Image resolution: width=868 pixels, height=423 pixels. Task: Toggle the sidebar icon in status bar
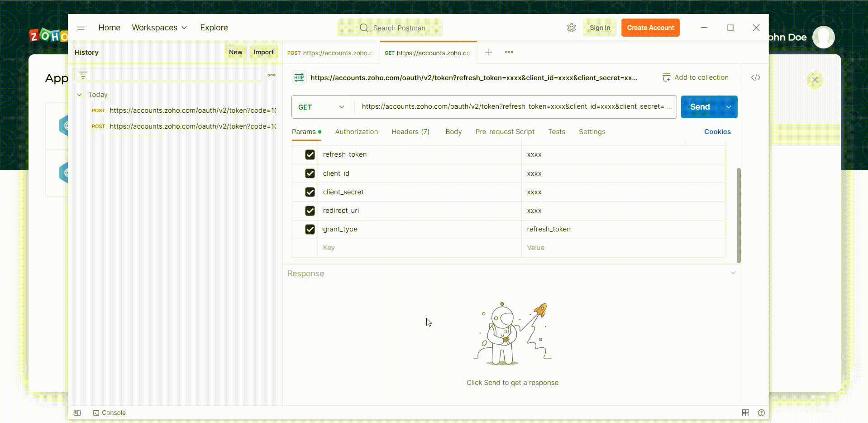point(77,413)
